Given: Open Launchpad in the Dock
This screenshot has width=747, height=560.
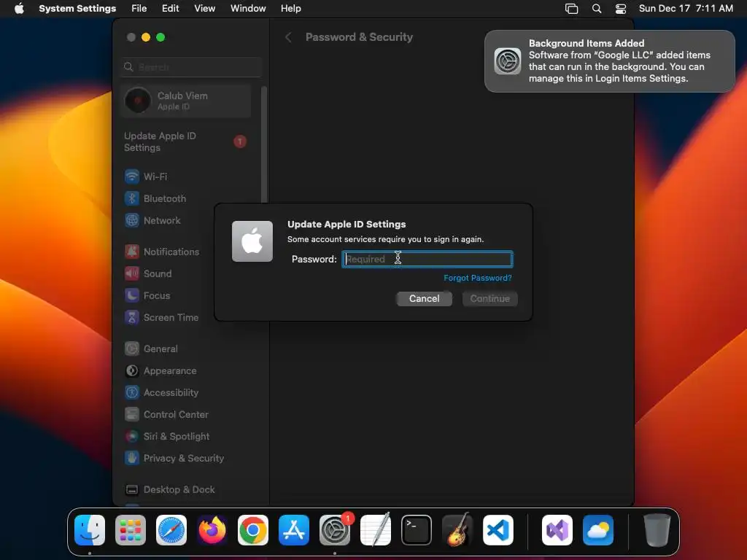Looking at the screenshot, I should 131,530.
